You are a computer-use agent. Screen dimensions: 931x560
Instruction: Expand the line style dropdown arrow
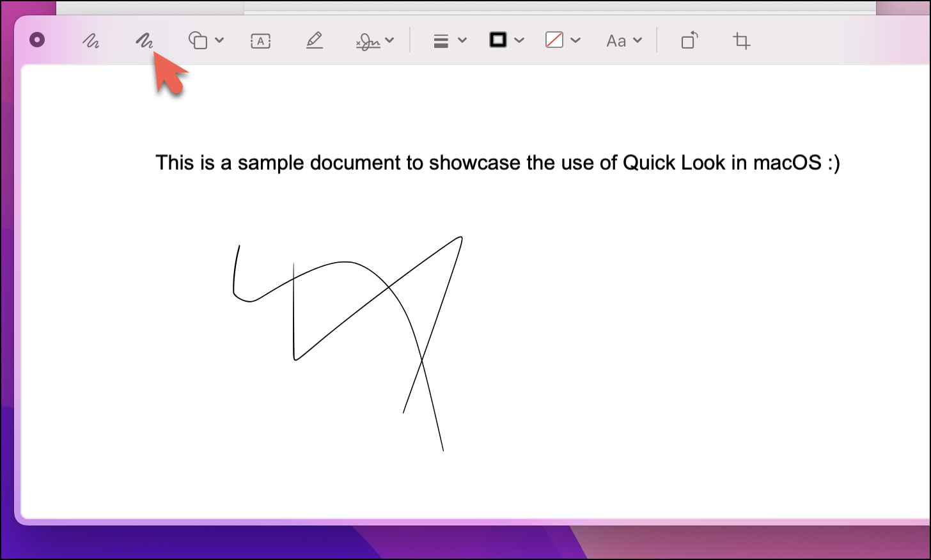(462, 40)
